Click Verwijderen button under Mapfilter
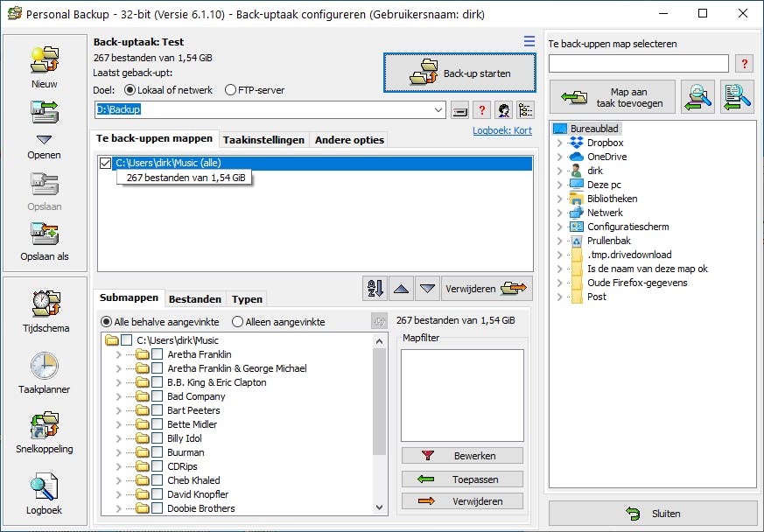Viewport: 764px width, 532px height. 462,501
